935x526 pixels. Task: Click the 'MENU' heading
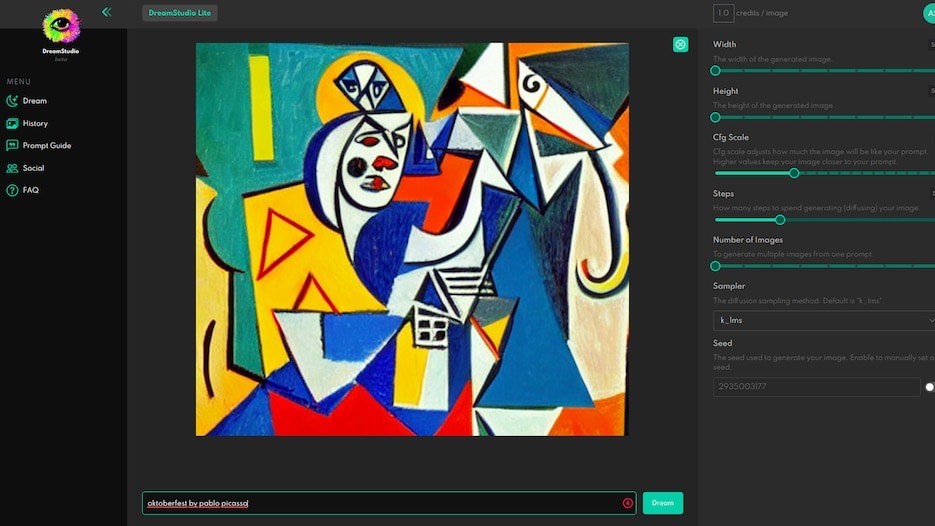18,81
